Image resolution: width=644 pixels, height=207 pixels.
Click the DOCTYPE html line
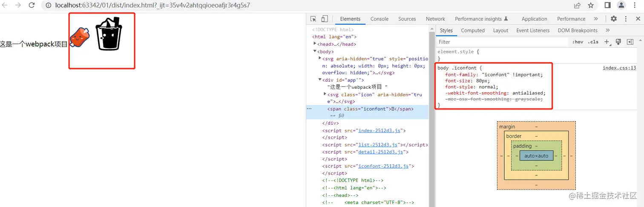(333, 30)
